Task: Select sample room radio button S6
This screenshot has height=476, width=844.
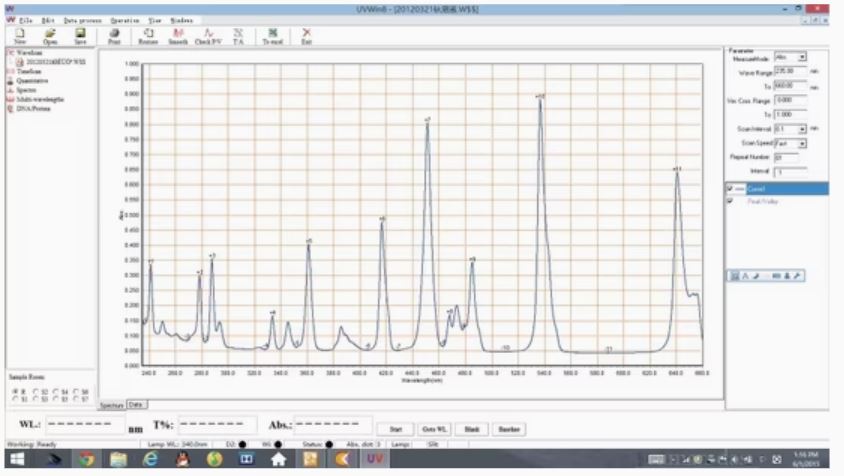Action: pyautogui.click(x=76, y=391)
